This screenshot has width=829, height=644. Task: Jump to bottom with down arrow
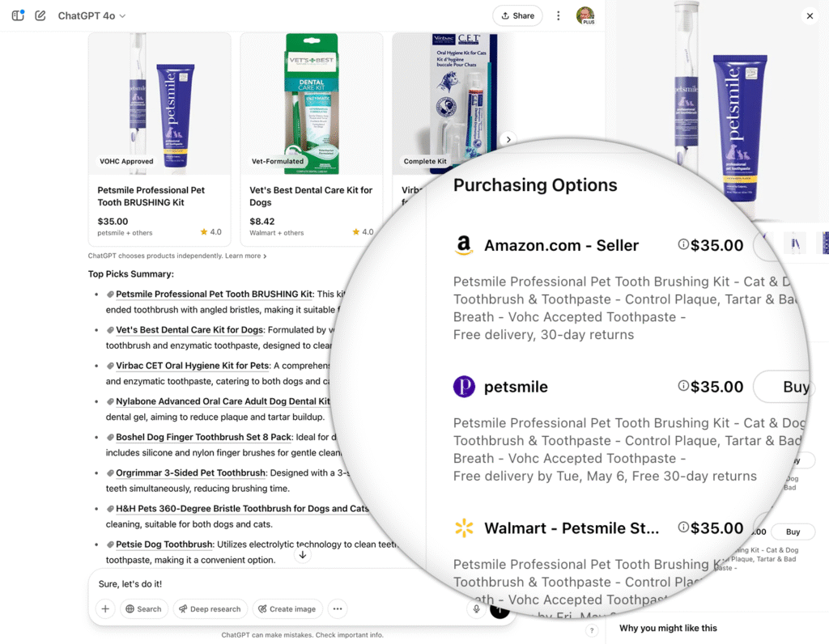pyautogui.click(x=303, y=555)
